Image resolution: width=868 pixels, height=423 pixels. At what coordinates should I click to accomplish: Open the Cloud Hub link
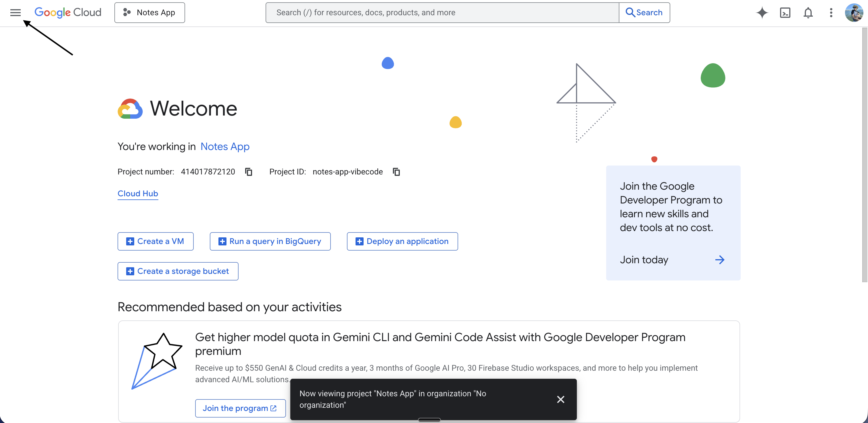pos(138,194)
